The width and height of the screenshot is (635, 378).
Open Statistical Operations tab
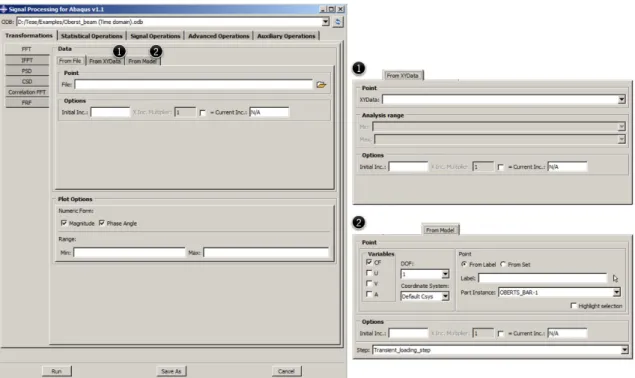click(x=92, y=36)
